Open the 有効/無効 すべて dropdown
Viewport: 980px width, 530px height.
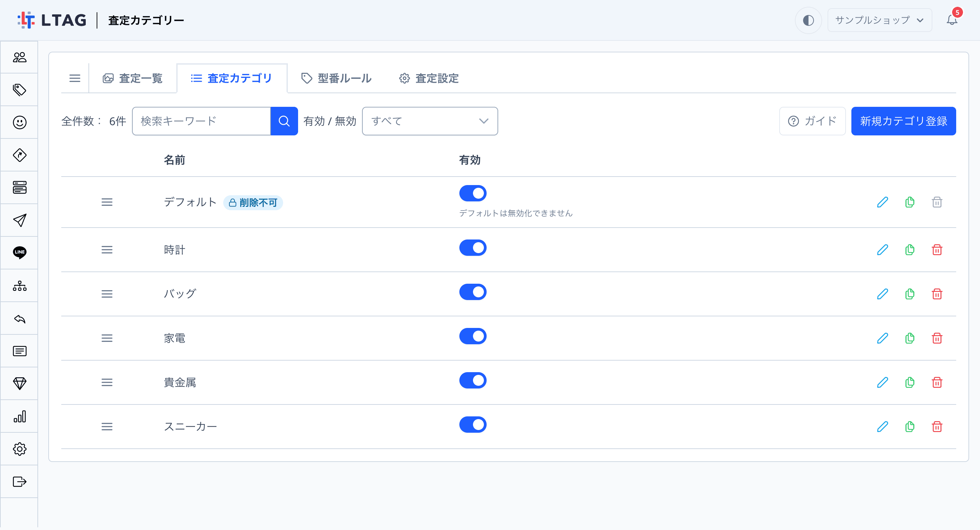430,121
